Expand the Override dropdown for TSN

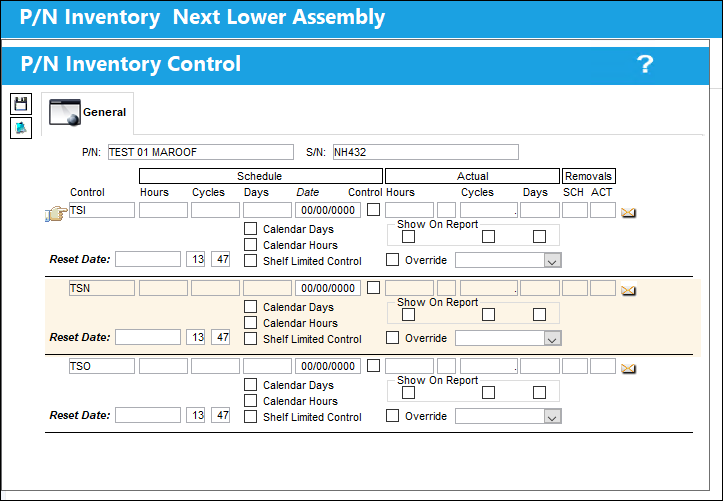[x=552, y=338]
